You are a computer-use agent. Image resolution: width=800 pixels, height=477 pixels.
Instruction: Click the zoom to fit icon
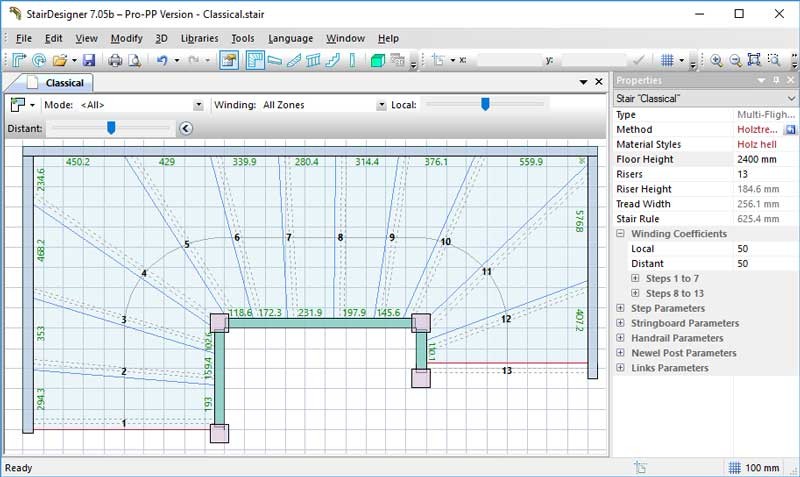754,60
